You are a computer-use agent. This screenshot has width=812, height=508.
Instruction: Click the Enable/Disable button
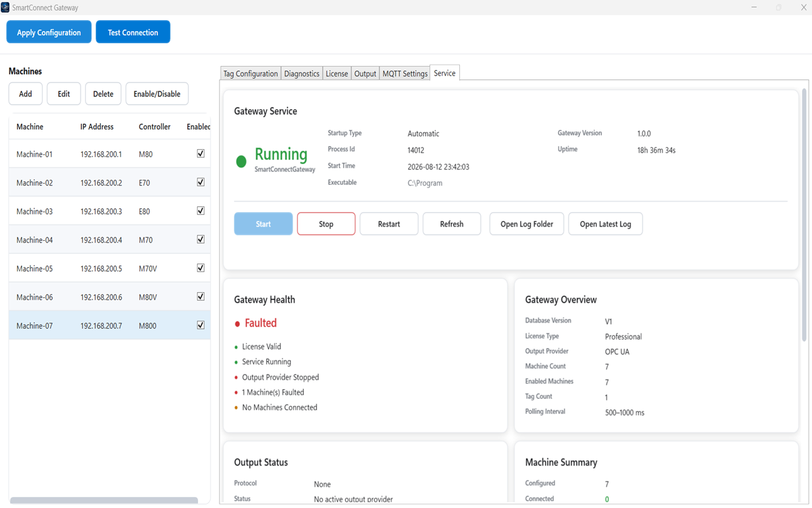click(157, 94)
